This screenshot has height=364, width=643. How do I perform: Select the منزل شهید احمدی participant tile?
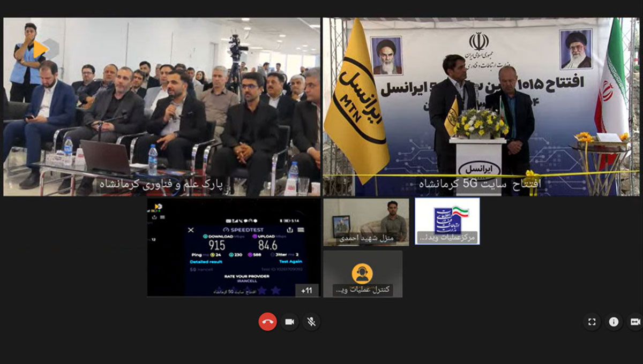pos(366,222)
